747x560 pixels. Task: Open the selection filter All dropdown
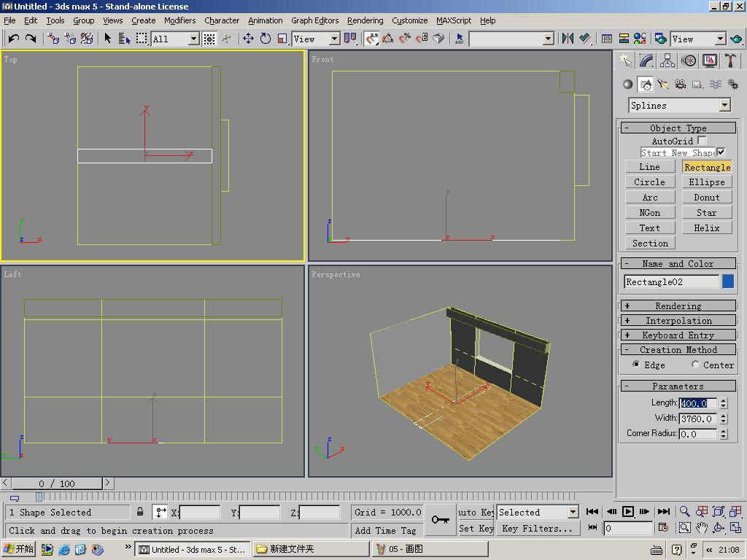(x=193, y=39)
